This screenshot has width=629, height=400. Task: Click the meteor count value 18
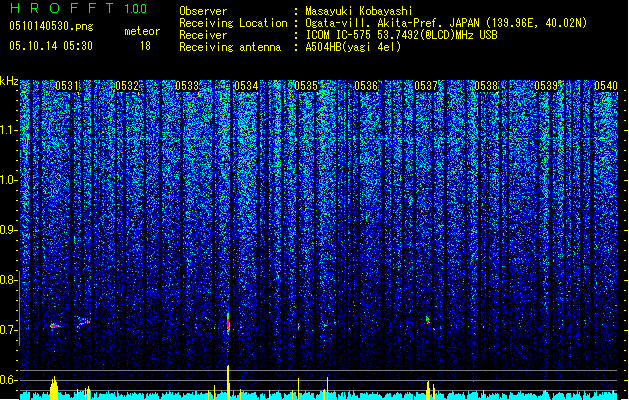(145, 46)
